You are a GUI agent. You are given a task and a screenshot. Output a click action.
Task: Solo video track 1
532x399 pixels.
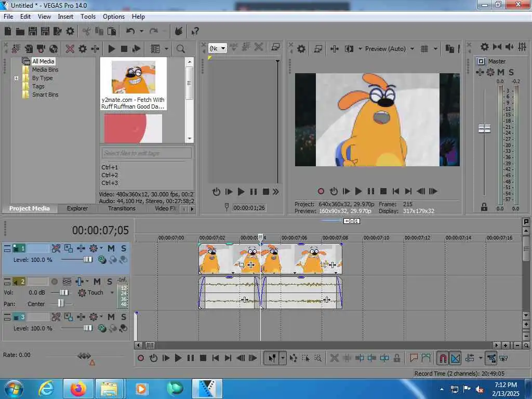[x=124, y=248]
